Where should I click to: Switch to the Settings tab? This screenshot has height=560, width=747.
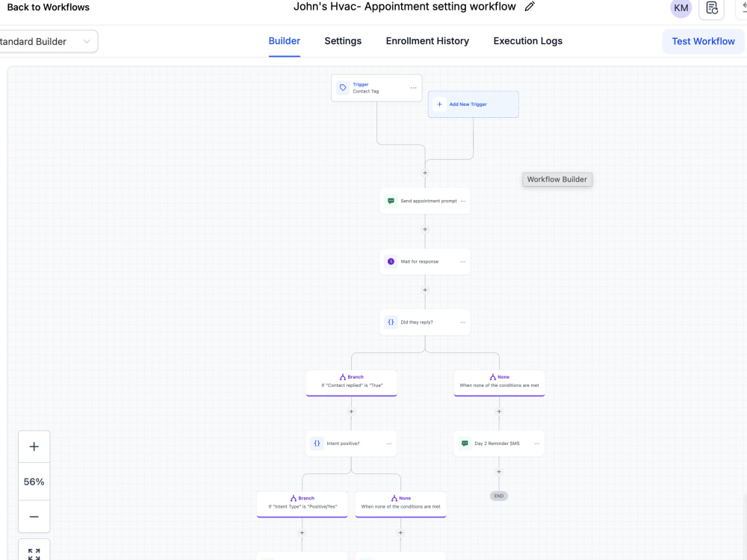(343, 41)
